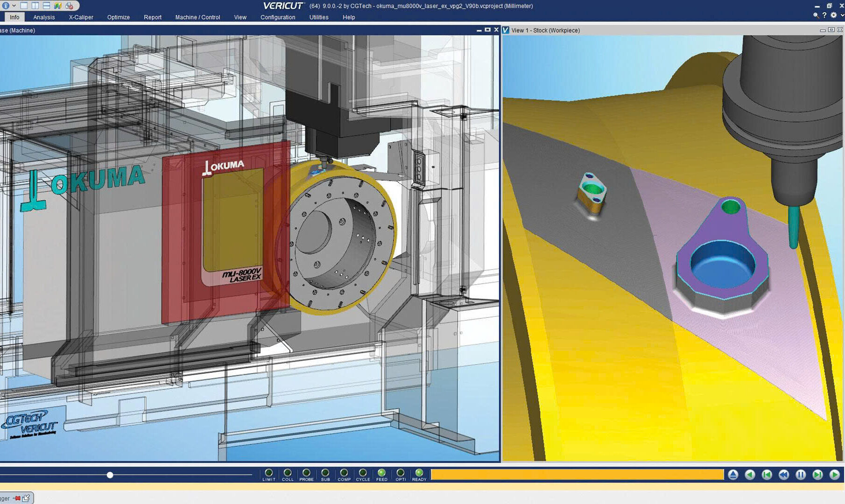Click the red pin icon on Logger tab
Screen dimensions: 845x504
coord(17,498)
